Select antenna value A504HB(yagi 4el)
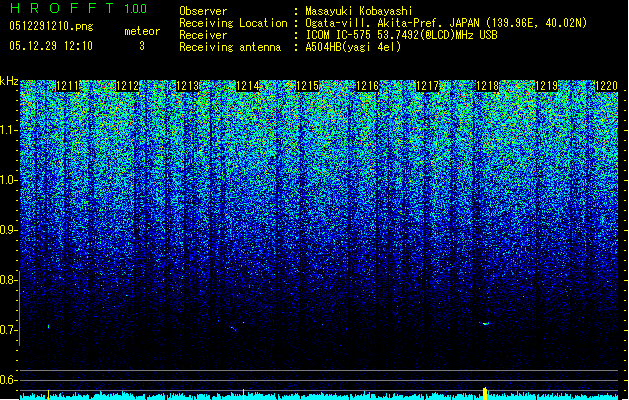This screenshot has height=400, width=629. point(353,47)
